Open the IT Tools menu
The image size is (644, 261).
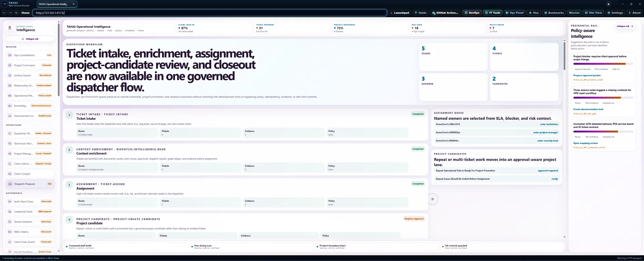tap(493, 13)
